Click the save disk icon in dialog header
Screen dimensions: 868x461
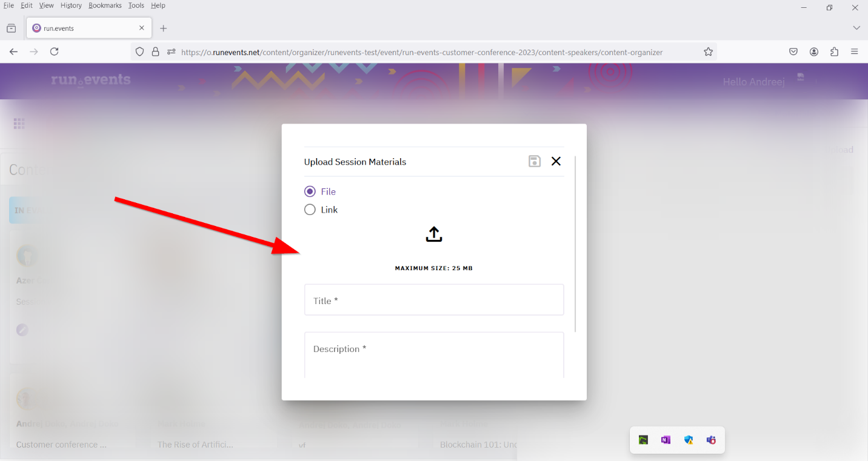pos(535,161)
